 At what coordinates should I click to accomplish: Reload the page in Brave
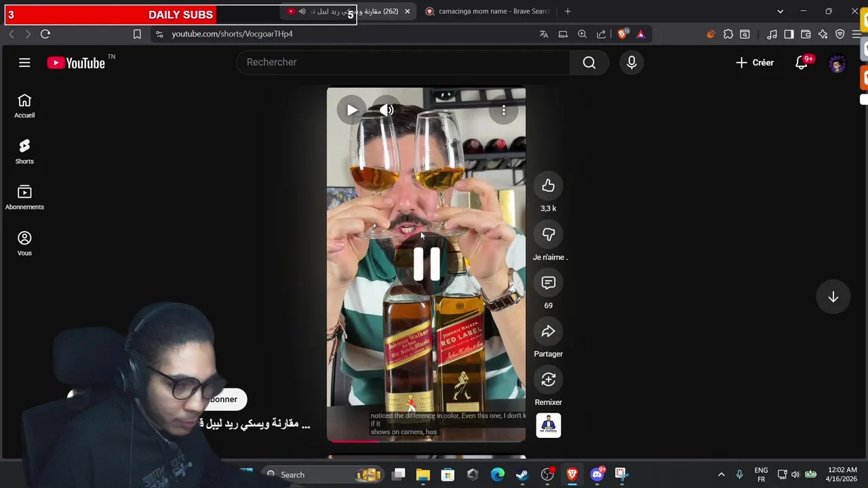[45, 34]
